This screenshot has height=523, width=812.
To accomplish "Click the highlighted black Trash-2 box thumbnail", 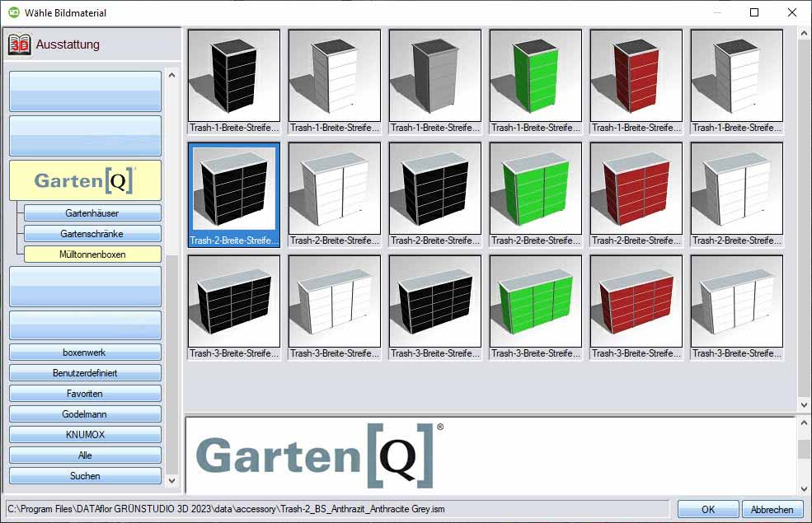I will [x=233, y=189].
